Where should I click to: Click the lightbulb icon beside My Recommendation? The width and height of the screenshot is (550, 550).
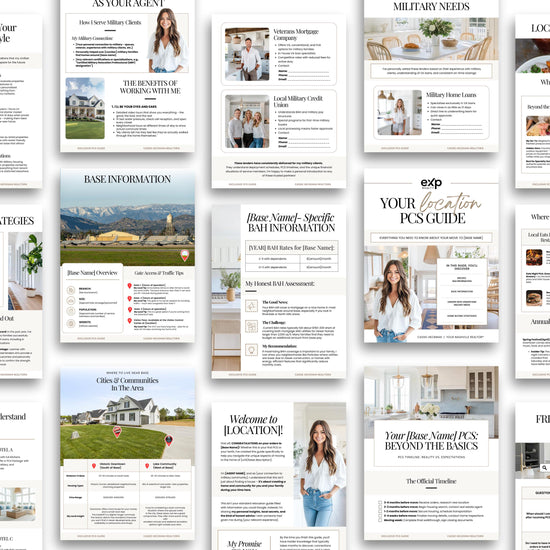click(251, 350)
